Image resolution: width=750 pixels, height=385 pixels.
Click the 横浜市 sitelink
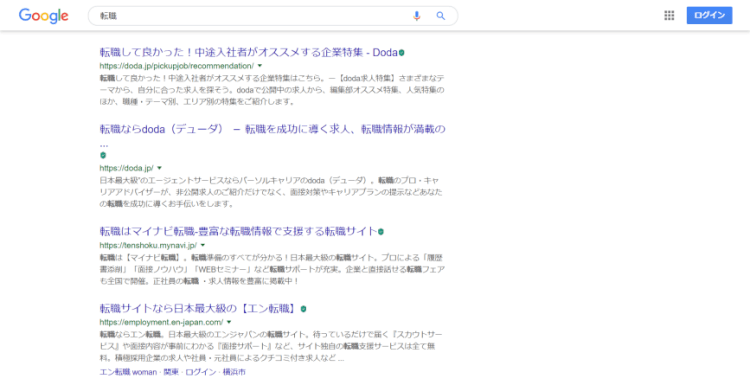[x=234, y=372]
